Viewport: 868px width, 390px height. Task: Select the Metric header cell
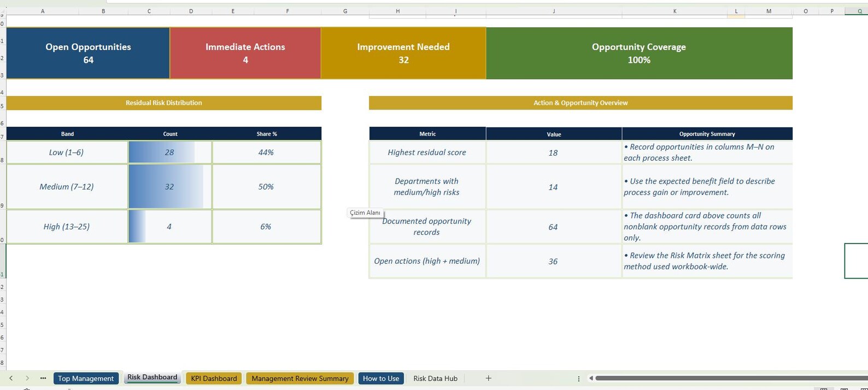427,134
